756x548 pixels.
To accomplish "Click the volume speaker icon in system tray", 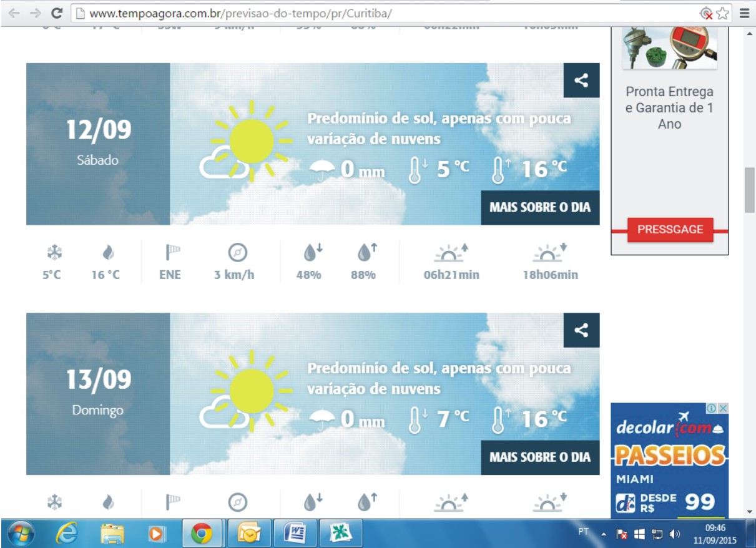I will (674, 534).
